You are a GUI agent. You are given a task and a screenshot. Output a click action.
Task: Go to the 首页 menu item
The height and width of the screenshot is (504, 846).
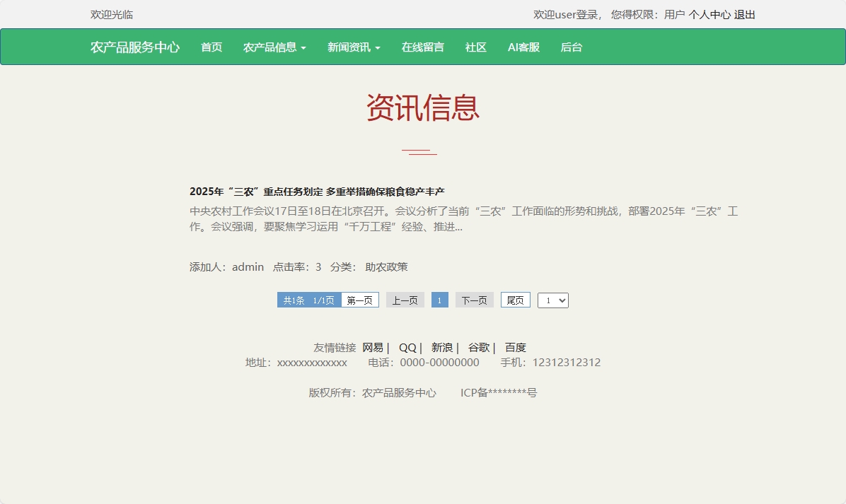point(211,47)
